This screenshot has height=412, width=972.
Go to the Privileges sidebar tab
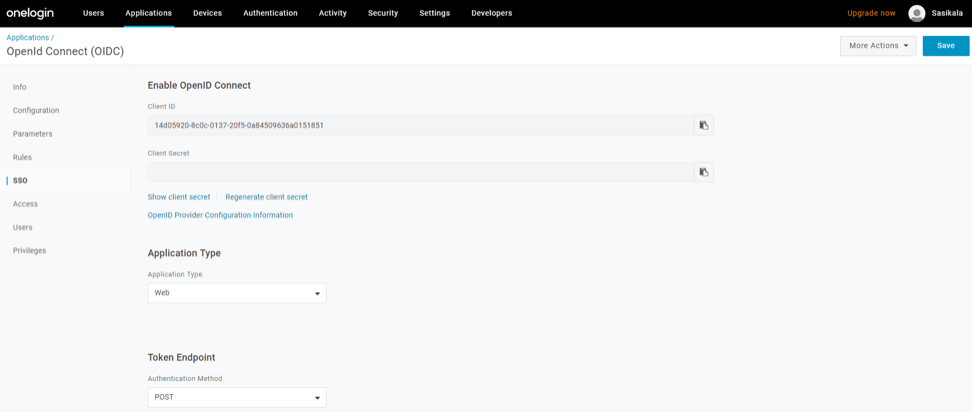[x=30, y=250]
